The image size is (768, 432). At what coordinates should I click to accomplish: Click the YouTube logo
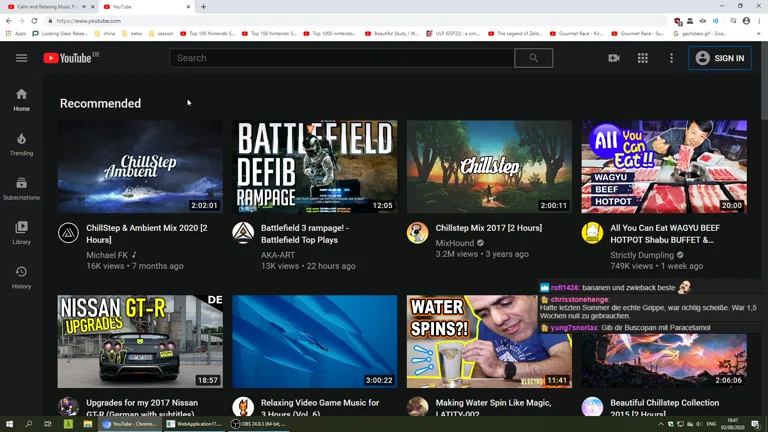(71, 58)
